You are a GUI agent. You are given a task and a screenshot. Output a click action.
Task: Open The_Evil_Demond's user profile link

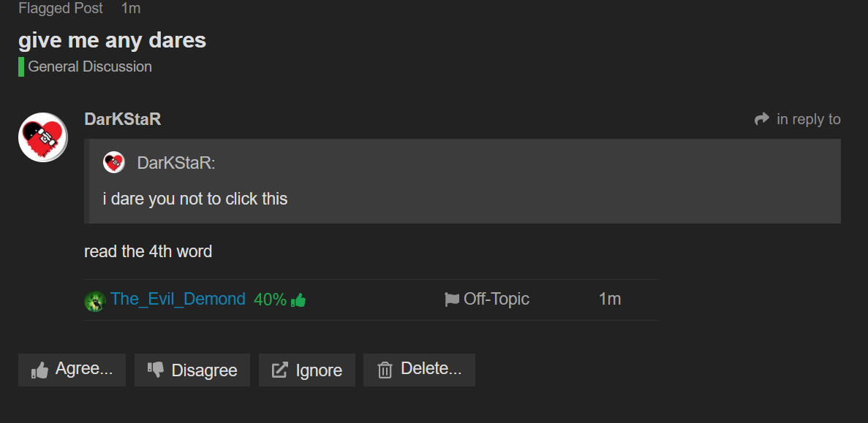point(178,299)
